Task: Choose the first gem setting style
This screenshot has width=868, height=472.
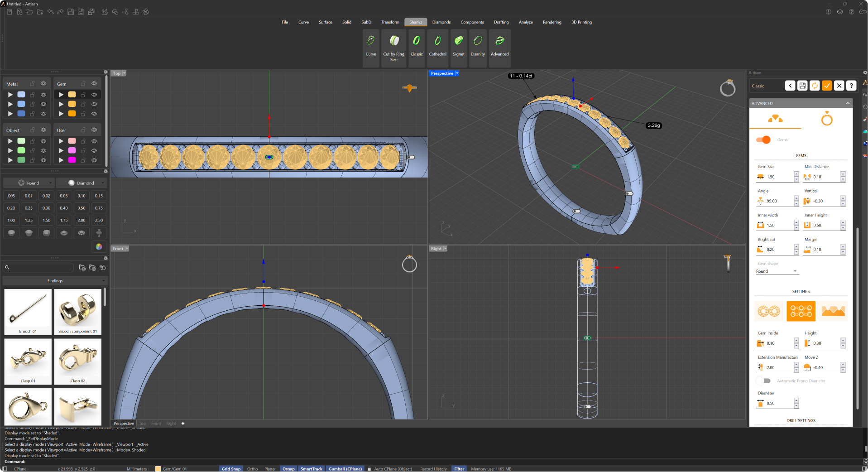Action: [x=769, y=311]
